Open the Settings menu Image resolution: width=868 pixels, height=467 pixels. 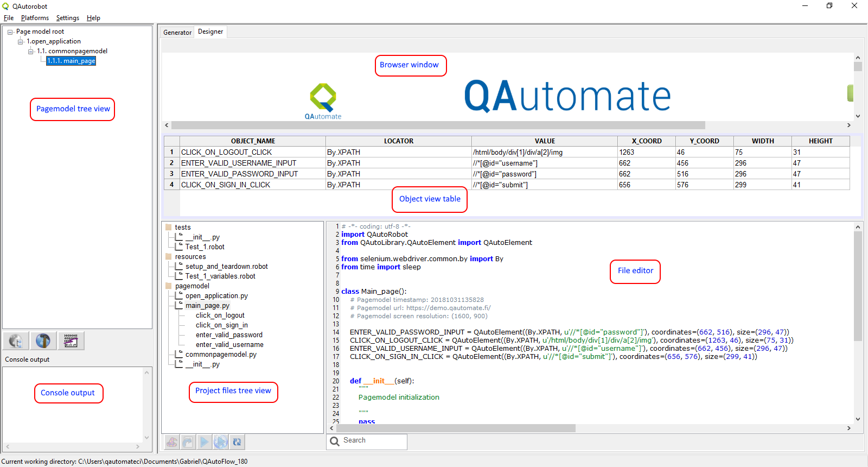click(x=67, y=18)
